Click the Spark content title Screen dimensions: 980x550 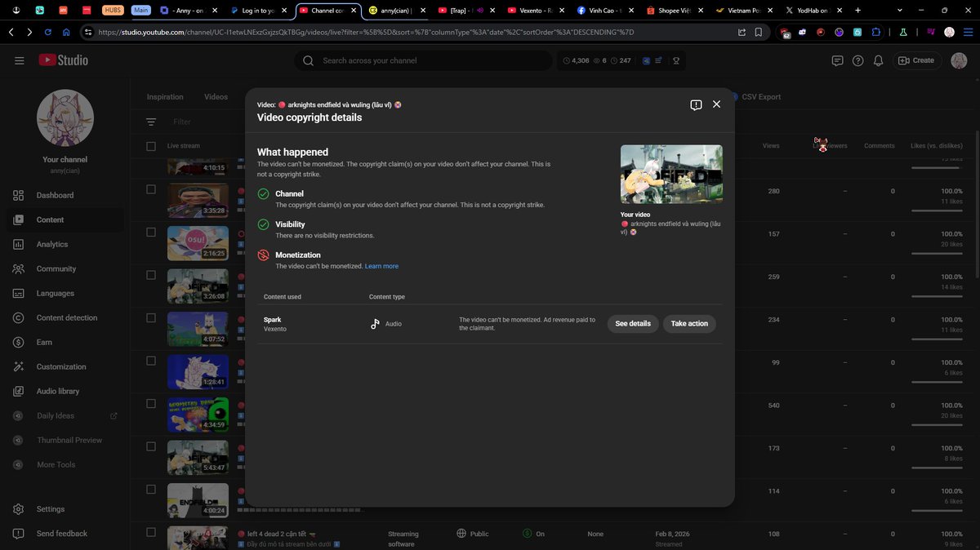coord(272,320)
